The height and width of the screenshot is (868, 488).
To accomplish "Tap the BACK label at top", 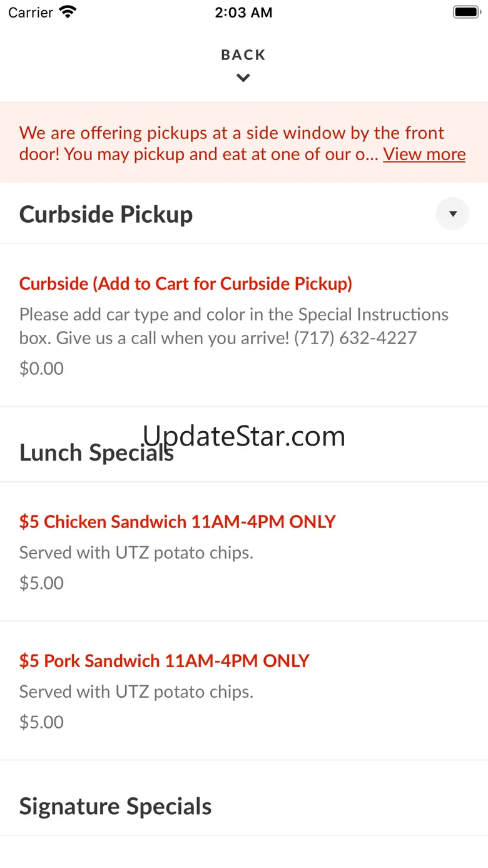I will 243,55.
